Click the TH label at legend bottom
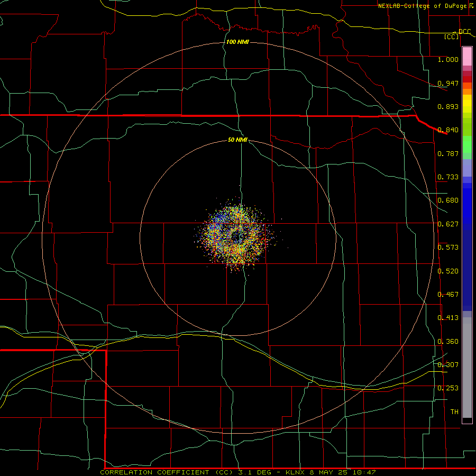Image resolution: width=476 pixels, height=476 pixels. tap(454, 412)
